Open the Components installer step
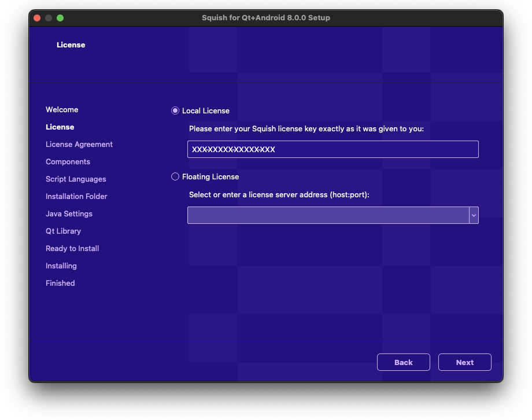This screenshot has width=532, height=420. (x=68, y=161)
